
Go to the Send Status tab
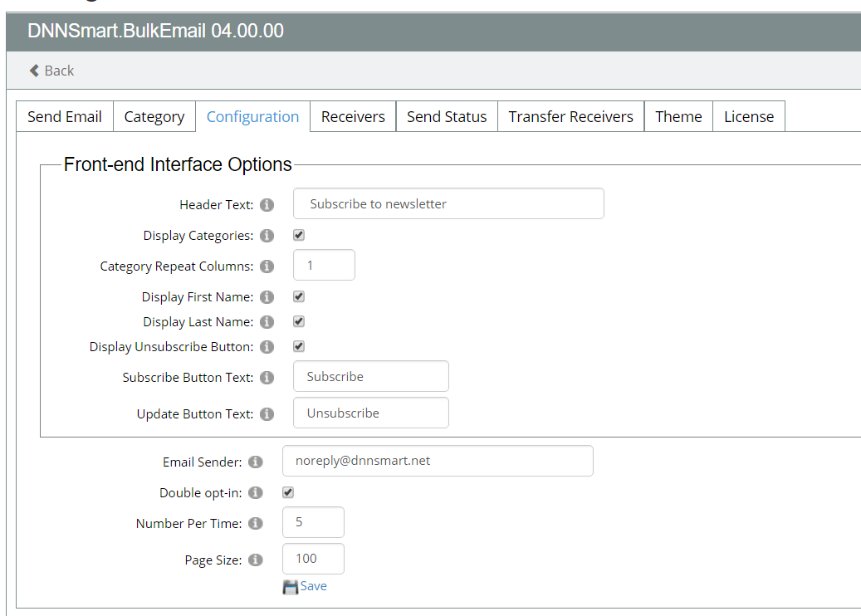click(x=447, y=116)
